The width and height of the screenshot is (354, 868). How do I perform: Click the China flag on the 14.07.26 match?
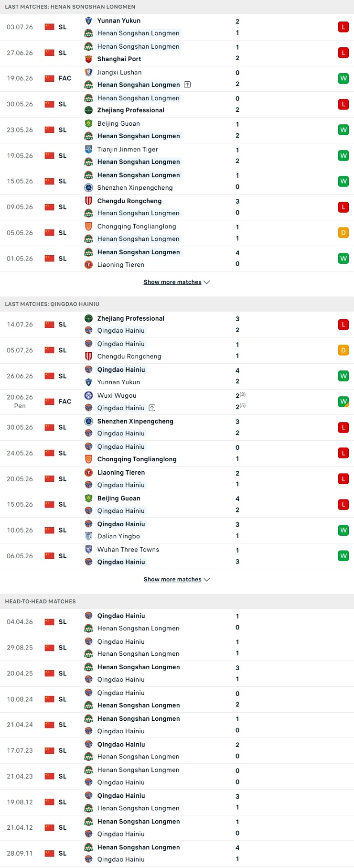49,325
